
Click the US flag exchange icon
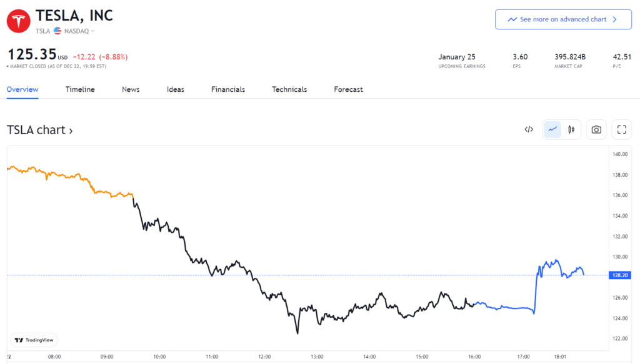[x=57, y=31]
